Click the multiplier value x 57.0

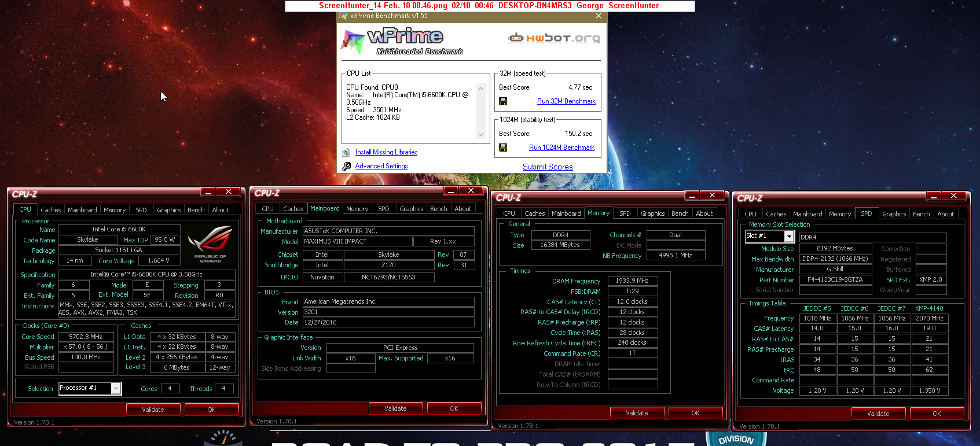[86, 347]
